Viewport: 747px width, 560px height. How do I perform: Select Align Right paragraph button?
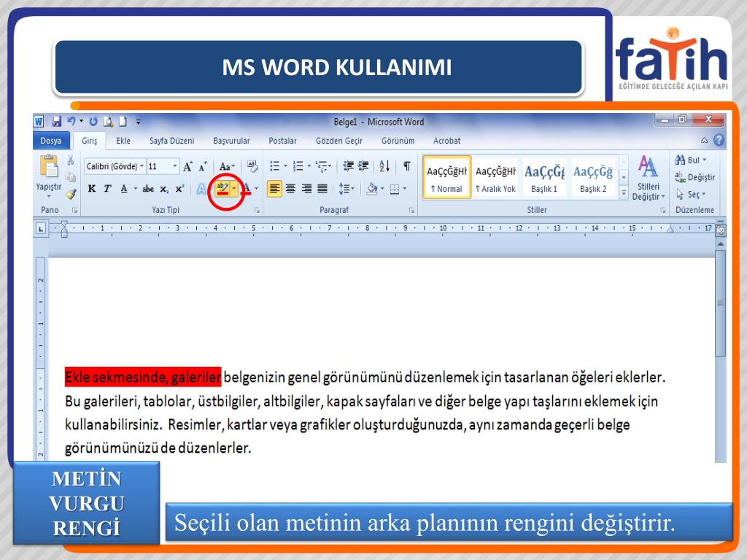[x=306, y=189]
